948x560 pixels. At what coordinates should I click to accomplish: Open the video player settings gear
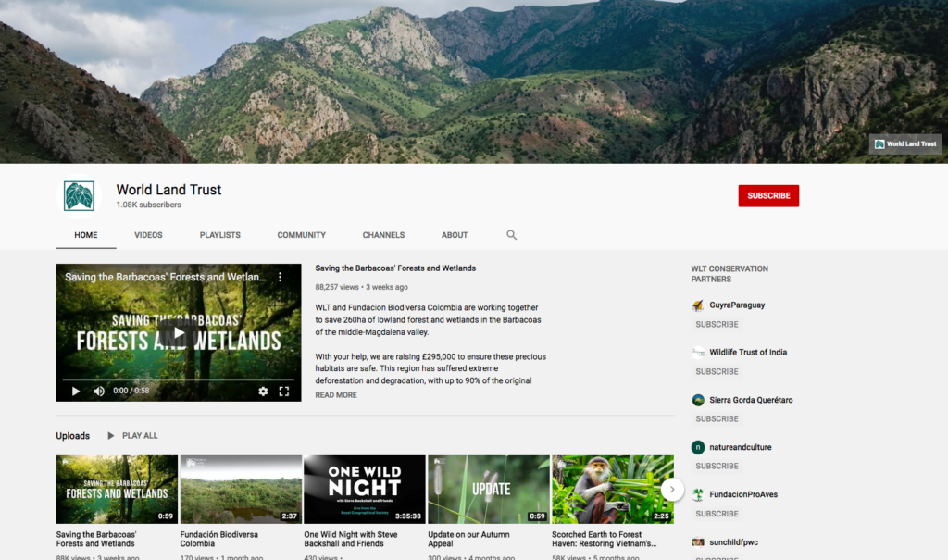tap(264, 391)
